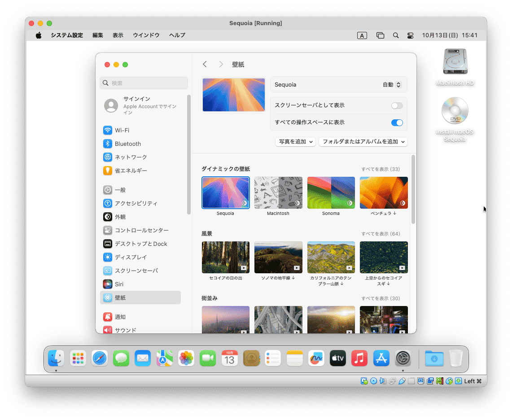This screenshot has height=420, width=512.
Task: Enable スクリーンセーバとして表示 switch
Action: (x=397, y=105)
